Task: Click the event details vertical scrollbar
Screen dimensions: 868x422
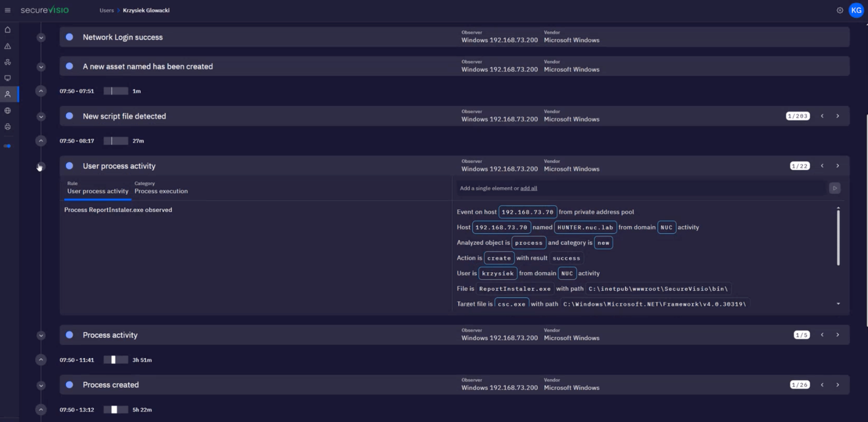Action: 838,237
